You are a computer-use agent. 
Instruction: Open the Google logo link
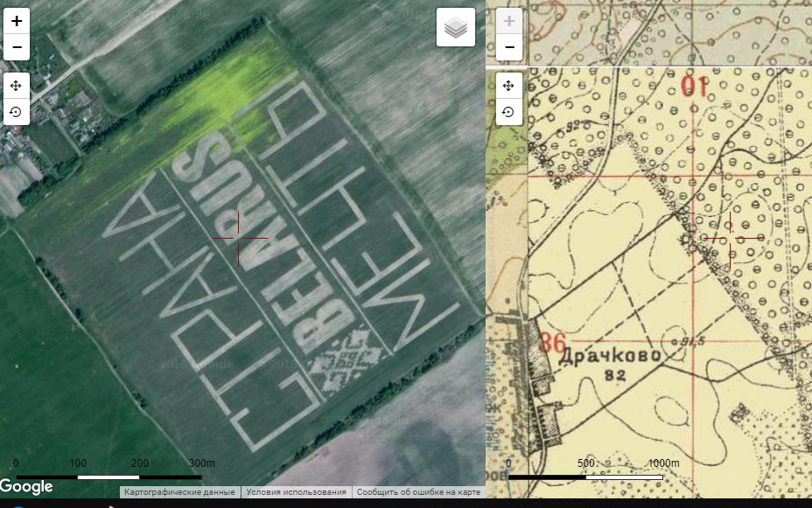[x=26, y=486]
